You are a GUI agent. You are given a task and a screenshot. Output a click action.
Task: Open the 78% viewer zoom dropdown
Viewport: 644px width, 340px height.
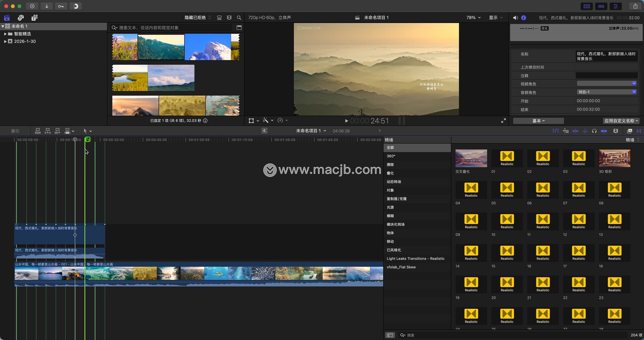[473, 18]
